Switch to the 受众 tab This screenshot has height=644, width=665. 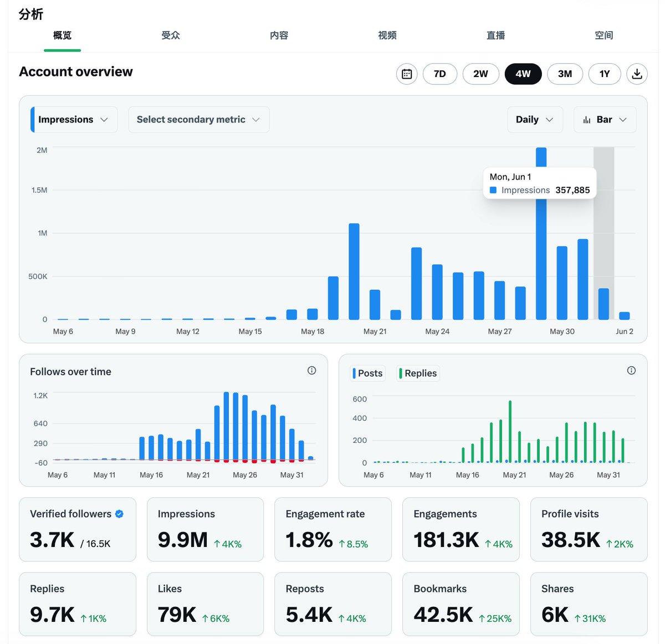click(x=171, y=35)
